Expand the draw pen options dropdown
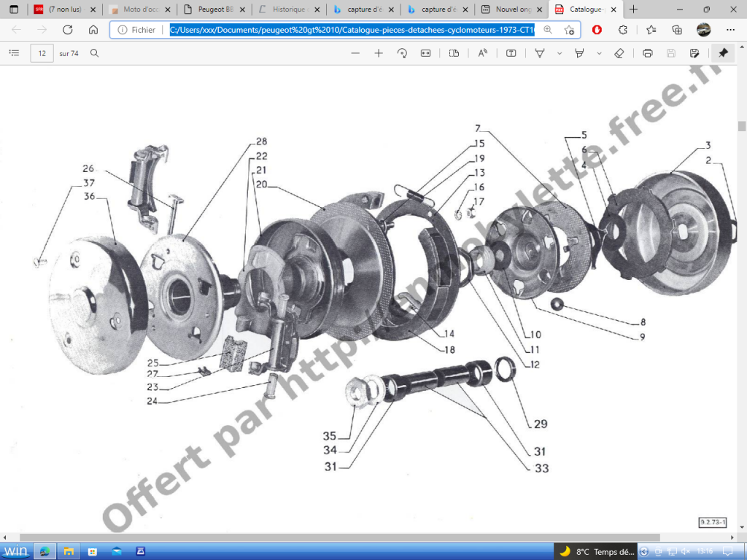 pos(560,53)
